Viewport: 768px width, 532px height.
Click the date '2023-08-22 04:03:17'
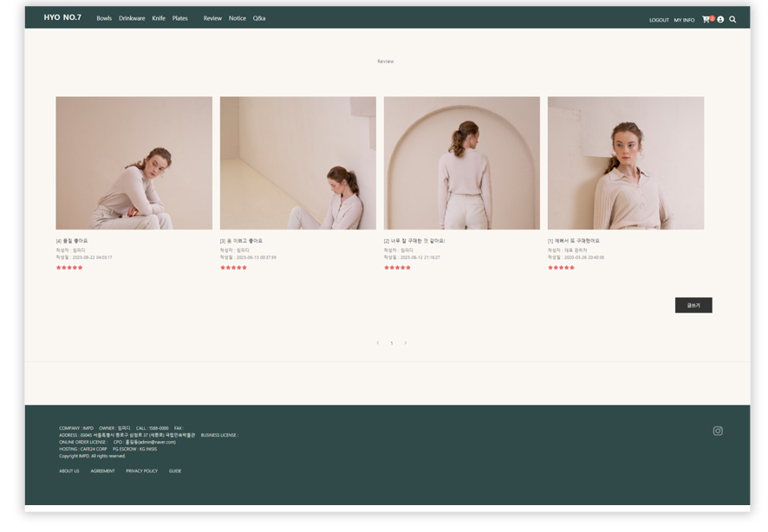[x=92, y=257]
